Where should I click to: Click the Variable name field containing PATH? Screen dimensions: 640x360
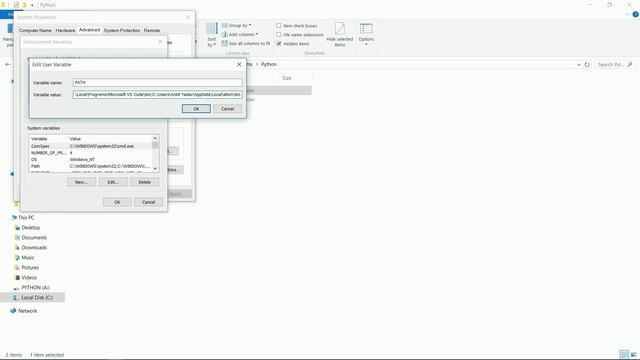[157, 82]
